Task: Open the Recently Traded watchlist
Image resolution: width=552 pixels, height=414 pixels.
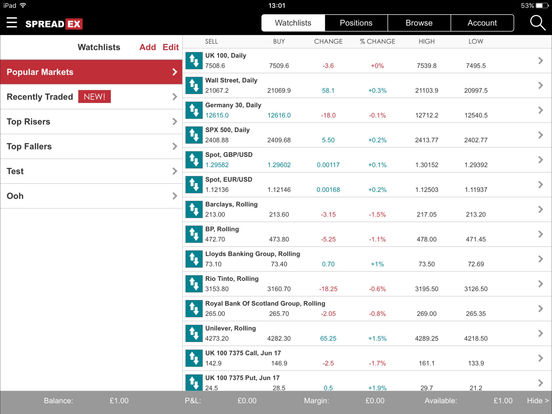Action: click(x=91, y=97)
